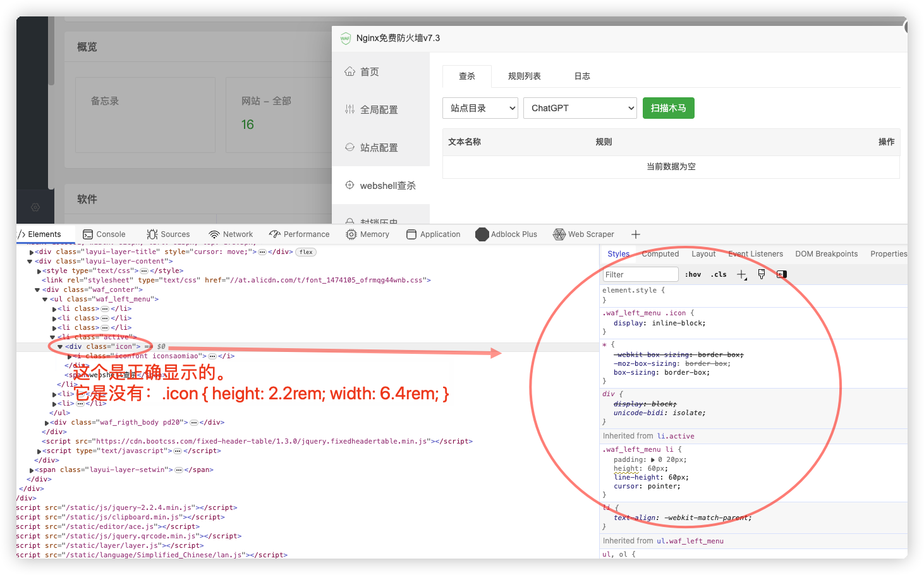Image resolution: width=924 pixels, height=575 pixels.
Task: Click the Memory tab chip icon
Action: pyautogui.click(x=351, y=234)
